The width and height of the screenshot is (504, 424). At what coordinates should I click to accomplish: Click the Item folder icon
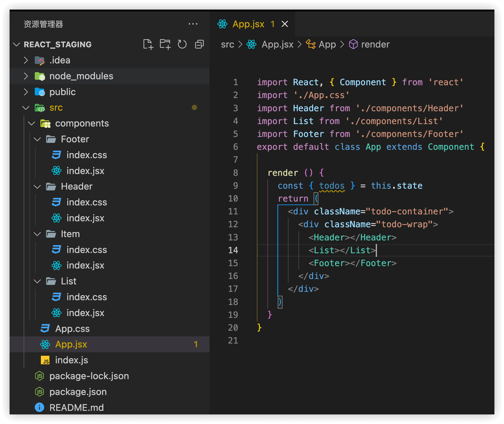coord(51,234)
